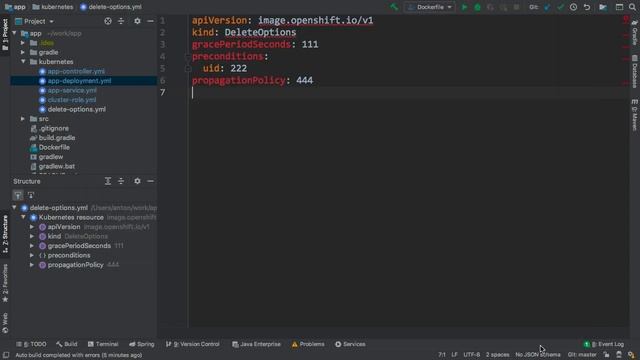Image resolution: width=640 pixels, height=360 pixels.
Task: Open Project panel settings gear
Action: (137, 21)
